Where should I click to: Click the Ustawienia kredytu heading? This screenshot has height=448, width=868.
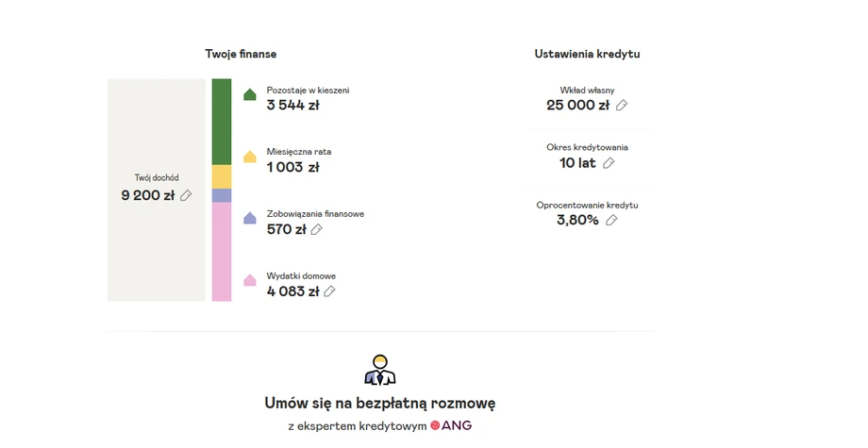pos(588,54)
